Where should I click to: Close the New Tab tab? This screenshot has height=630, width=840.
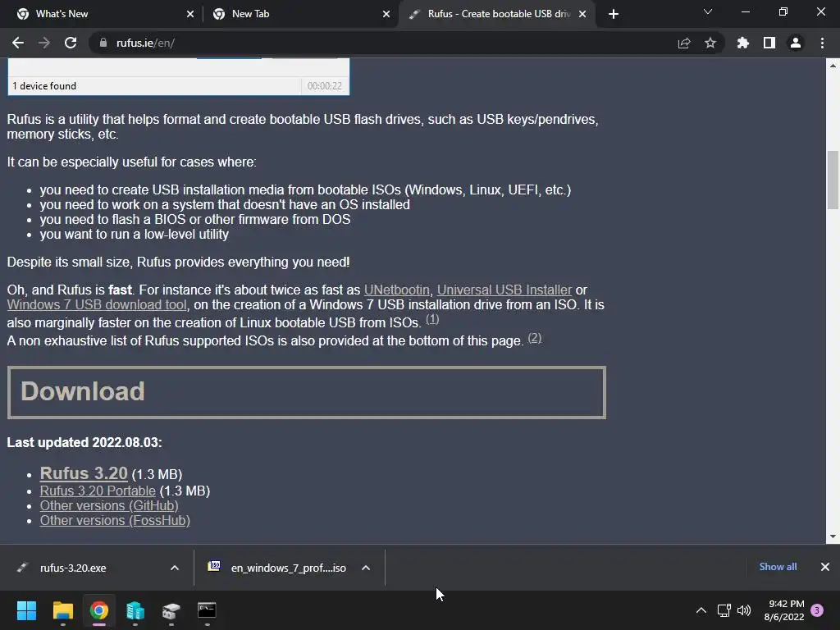(386, 14)
